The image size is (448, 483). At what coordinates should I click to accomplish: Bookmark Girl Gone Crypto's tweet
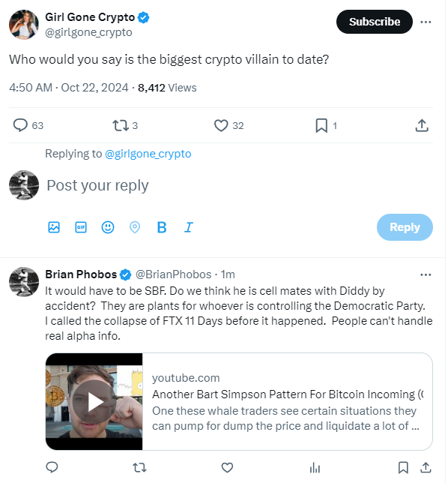point(321,126)
